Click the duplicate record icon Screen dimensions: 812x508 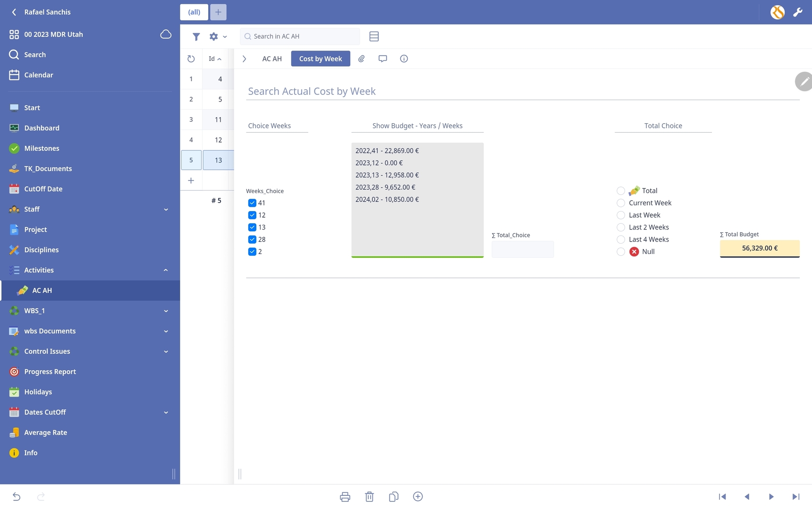[x=393, y=497]
